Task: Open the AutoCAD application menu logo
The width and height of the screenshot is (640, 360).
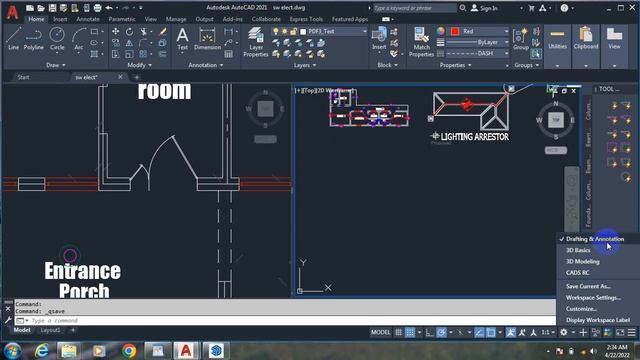Action: pos(12,12)
